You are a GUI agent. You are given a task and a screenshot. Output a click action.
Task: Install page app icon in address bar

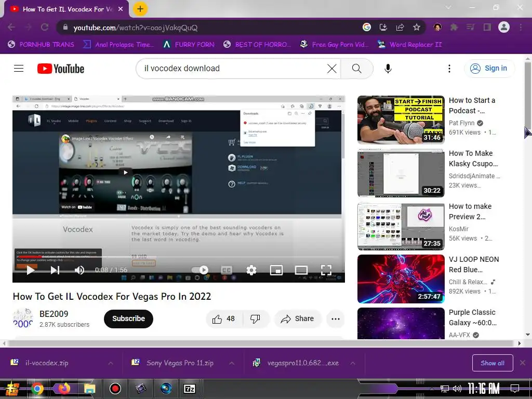pos(383,27)
